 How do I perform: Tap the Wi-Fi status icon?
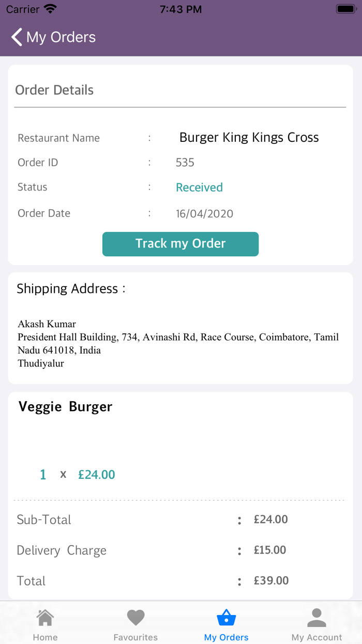click(x=50, y=9)
